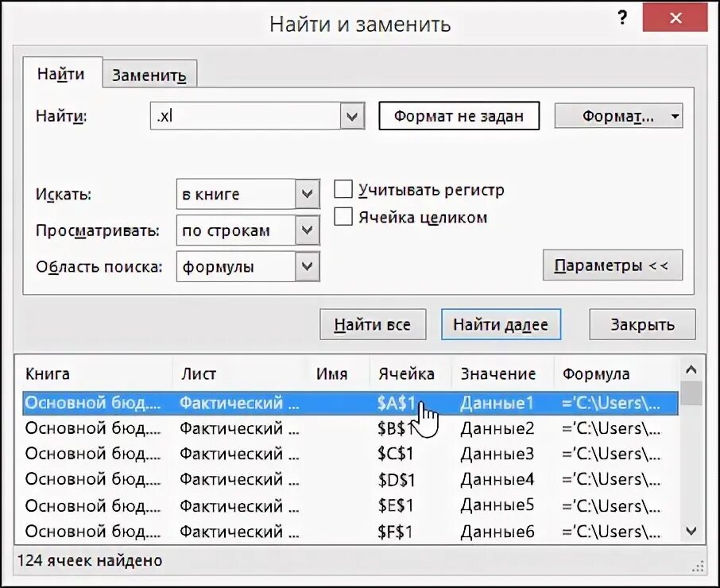
Task: Select the result row for $B$1
Action: pyautogui.click(x=350, y=428)
